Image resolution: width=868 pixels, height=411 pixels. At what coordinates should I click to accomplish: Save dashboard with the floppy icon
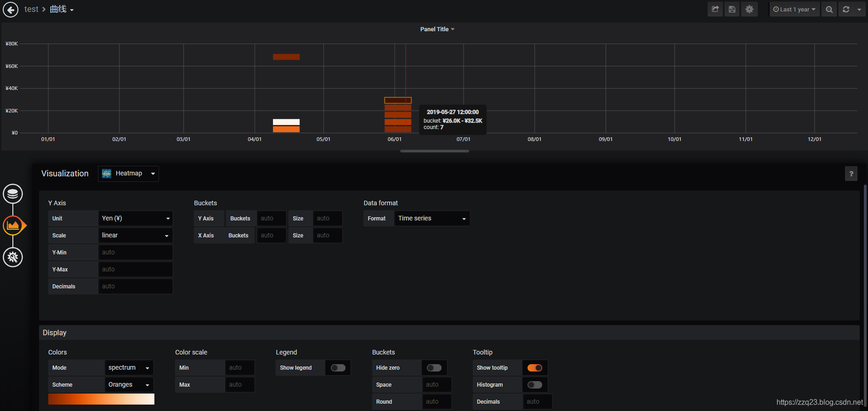point(732,9)
